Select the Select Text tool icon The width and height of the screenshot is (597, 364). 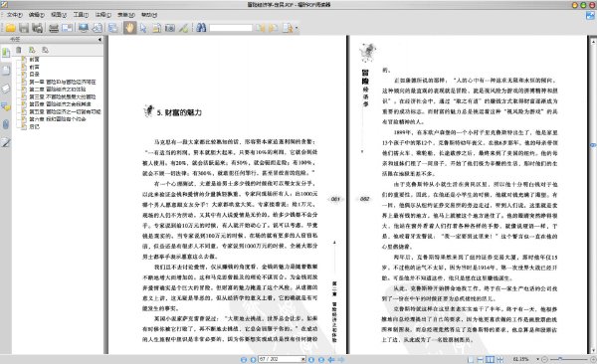tap(156, 28)
